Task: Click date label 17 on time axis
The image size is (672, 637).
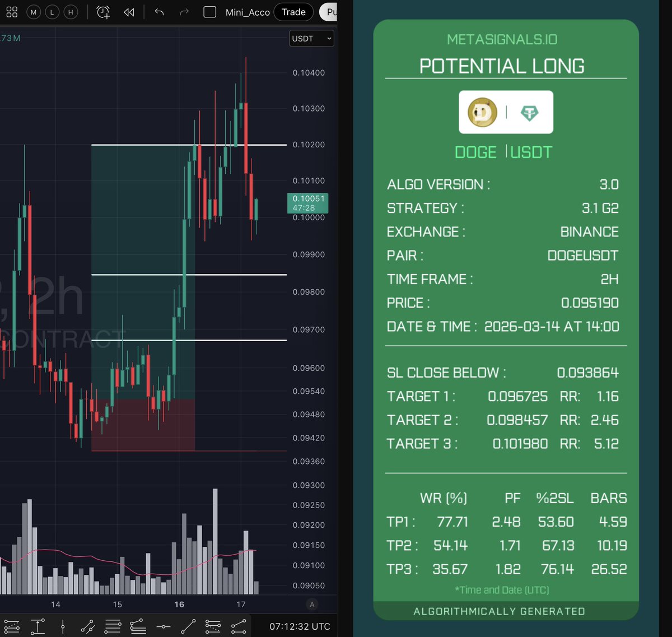Action: (x=241, y=604)
